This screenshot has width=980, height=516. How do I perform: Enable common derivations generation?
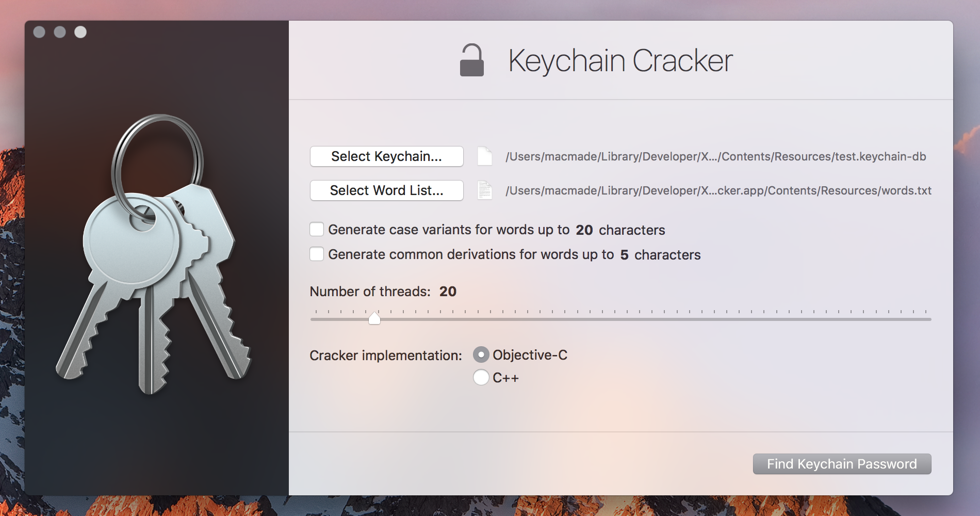[316, 253]
